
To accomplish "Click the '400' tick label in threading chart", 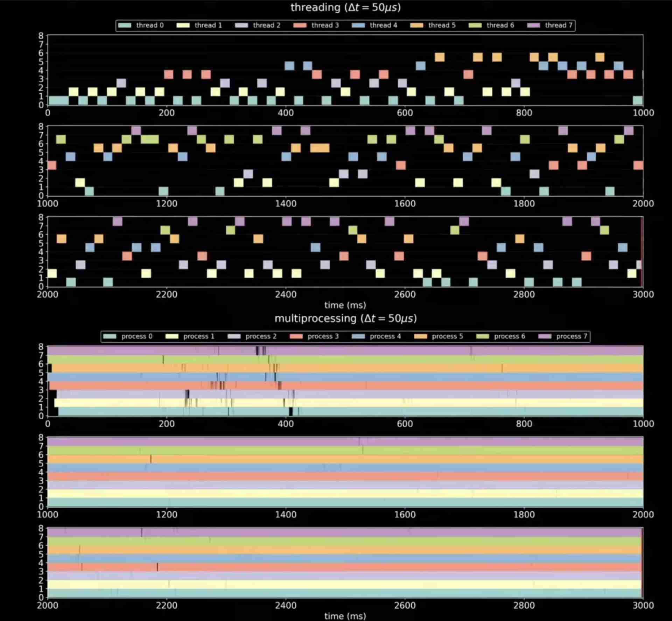I will [x=286, y=113].
